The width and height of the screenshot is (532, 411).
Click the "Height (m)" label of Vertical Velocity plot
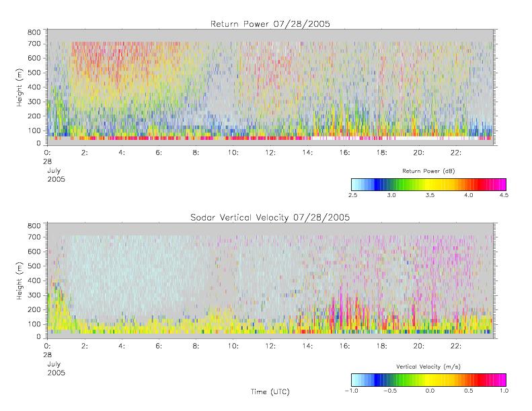[20, 281]
